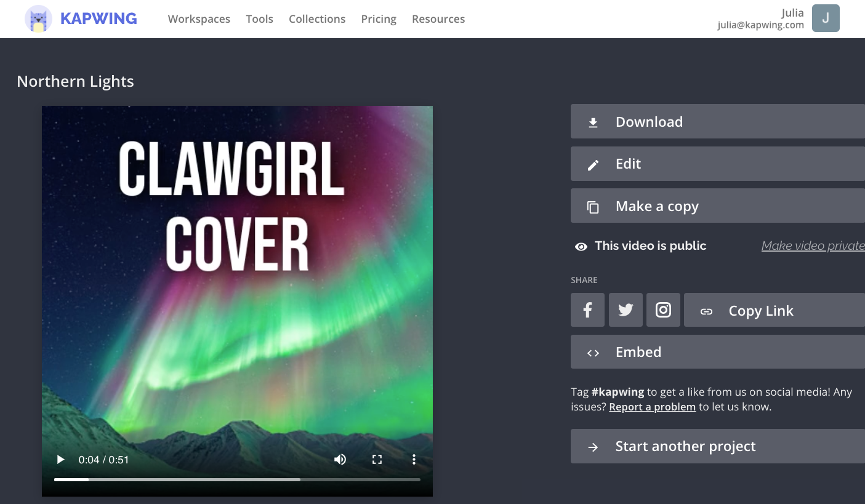Open the Resources menu

point(438,18)
